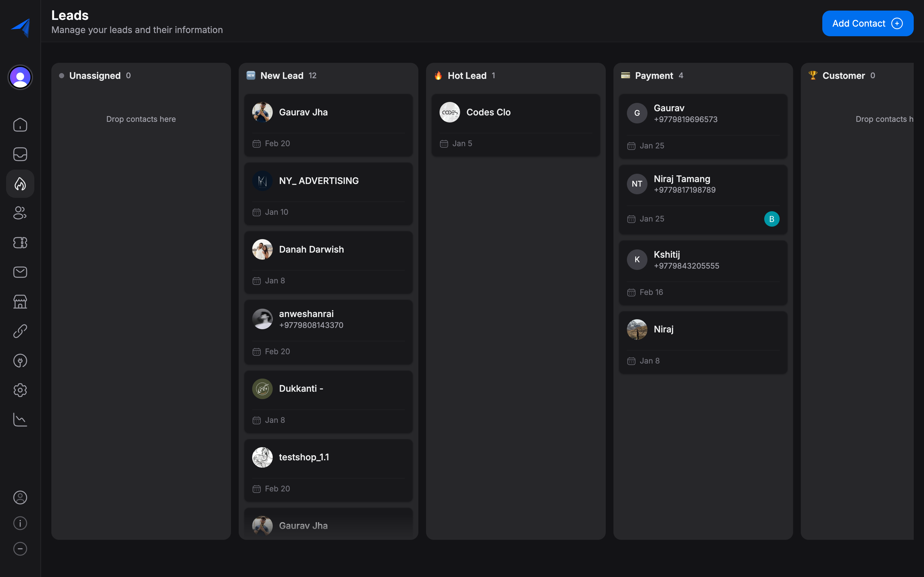The width and height of the screenshot is (924, 577).
Task: Open the coupons ticket icon
Action: (20, 242)
